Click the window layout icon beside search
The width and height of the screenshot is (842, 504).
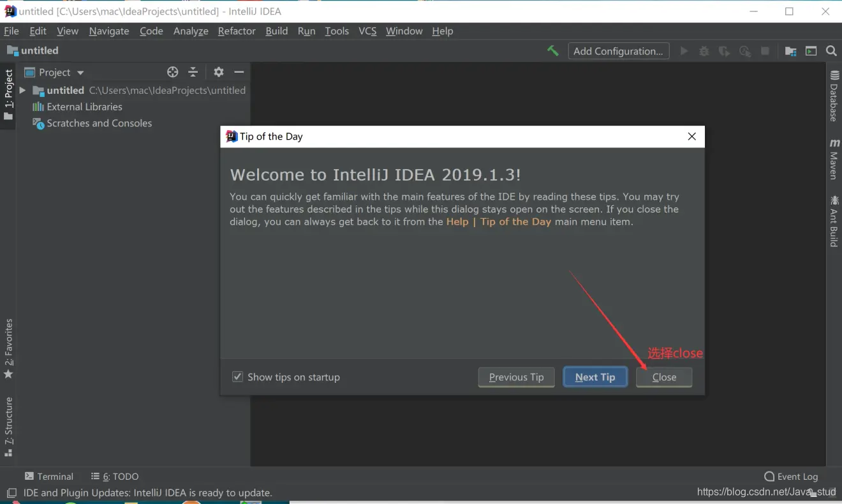pyautogui.click(x=811, y=51)
